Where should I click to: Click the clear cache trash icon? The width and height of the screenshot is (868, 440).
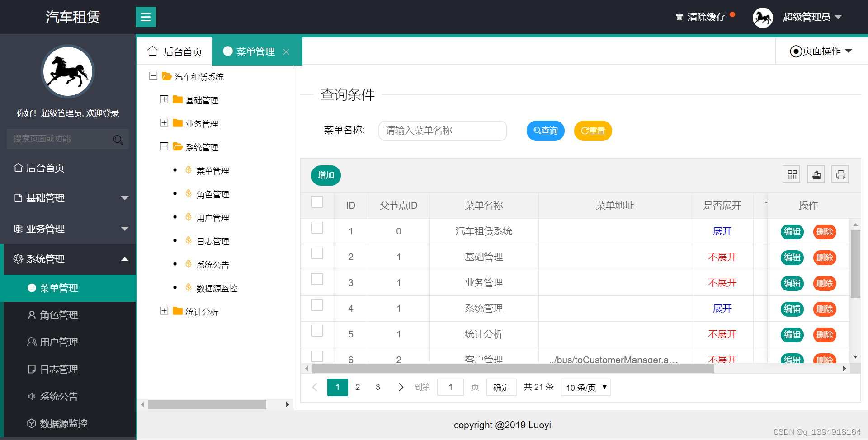679,17
